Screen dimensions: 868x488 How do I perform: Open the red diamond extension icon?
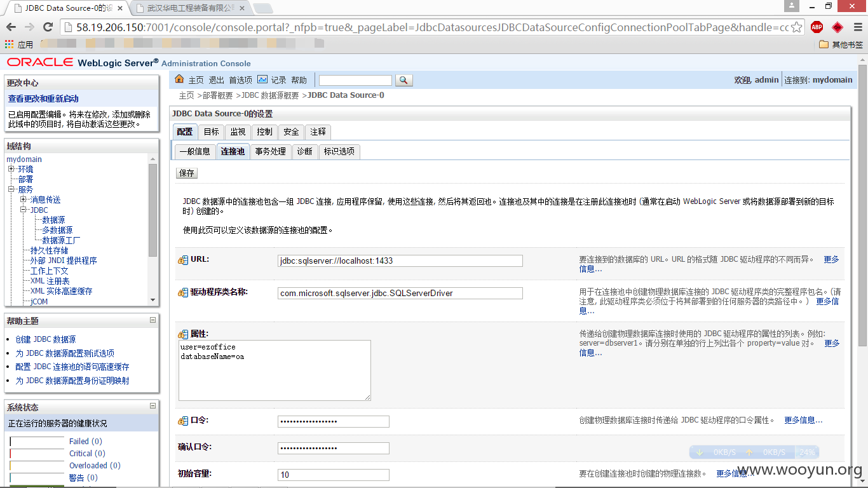tap(837, 27)
